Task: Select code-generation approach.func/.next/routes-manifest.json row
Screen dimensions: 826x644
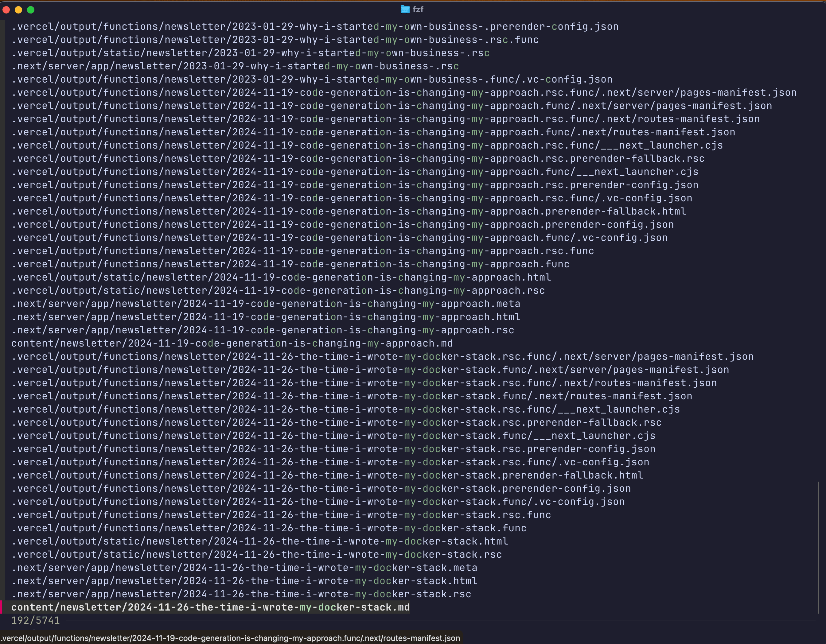Action: (373, 132)
